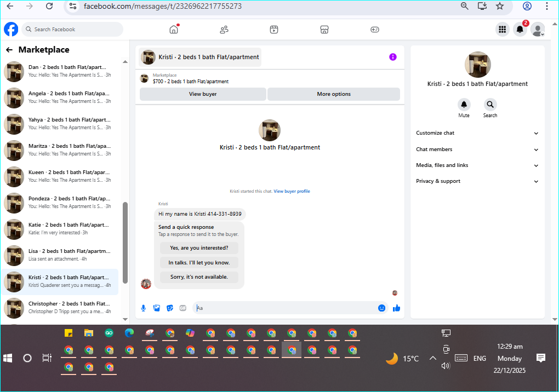Reload the page in browser toolbar
The height and width of the screenshot is (392, 559).
click(x=49, y=6)
